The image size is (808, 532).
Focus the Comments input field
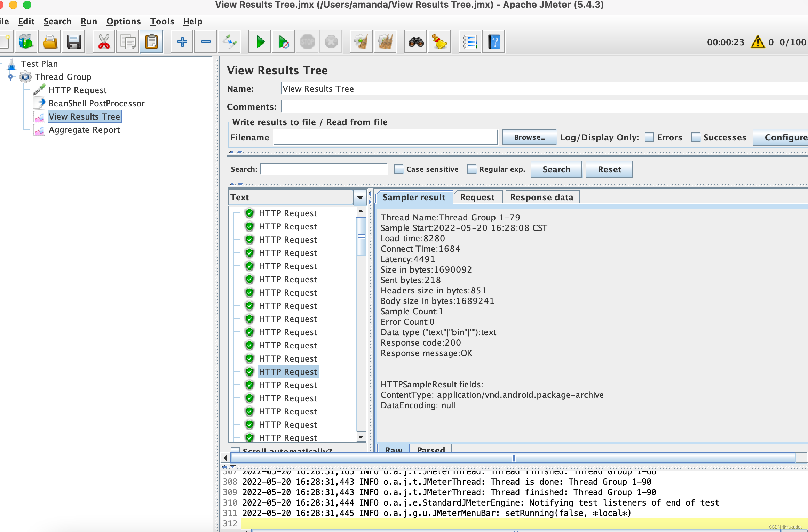[x=545, y=106]
